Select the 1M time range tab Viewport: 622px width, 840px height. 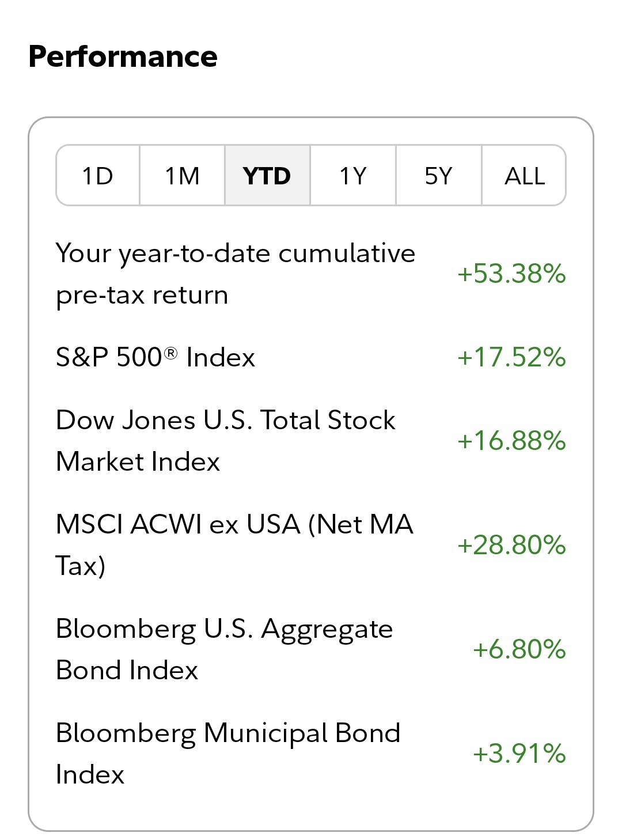coord(182,176)
